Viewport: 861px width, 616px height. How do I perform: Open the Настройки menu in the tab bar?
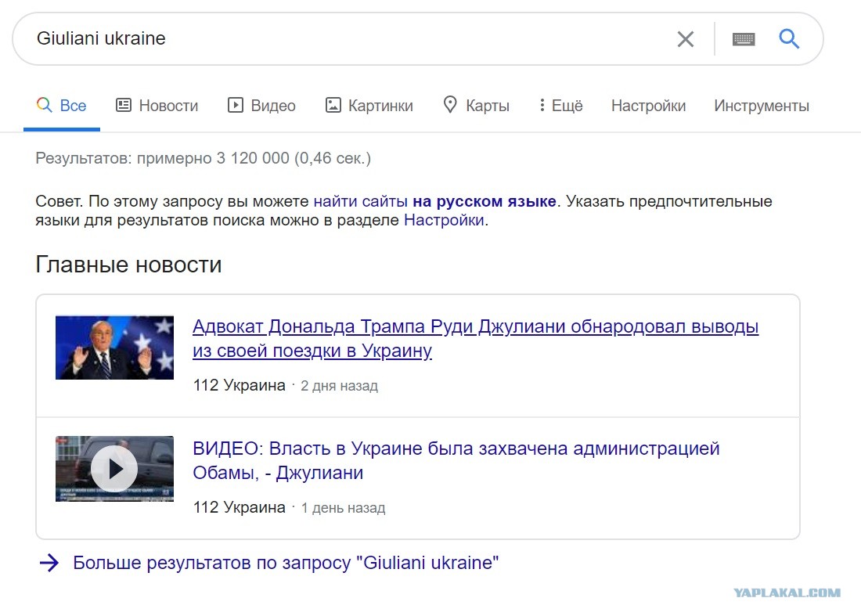[649, 106]
